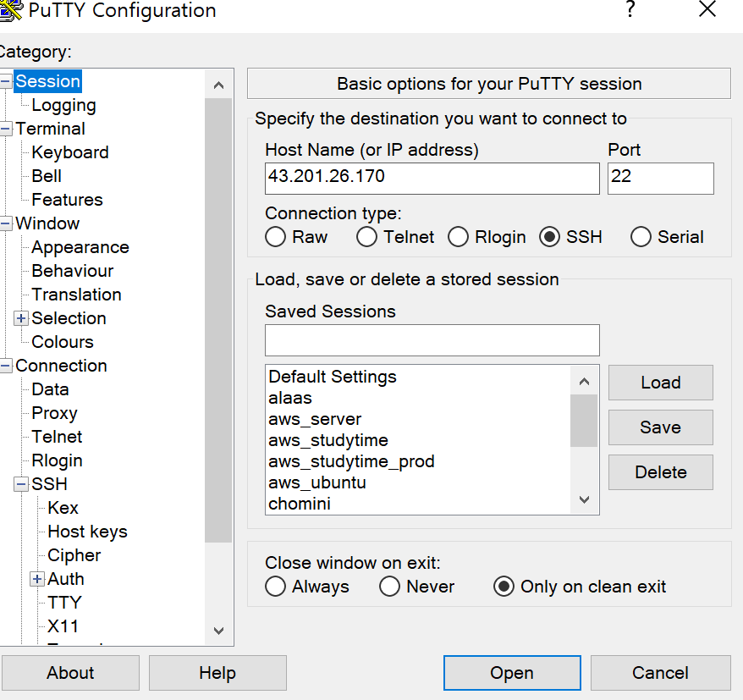The height and width of the screenshot is (700, 743).
Task: Open the Data category
Action: (x=50, y=389)
